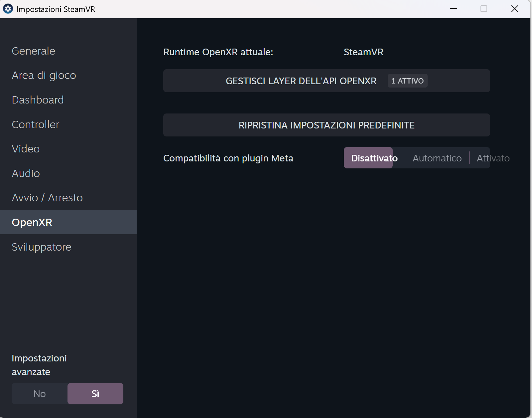The width and height of the screenshot is (532, 418).
Task: Turn advanced settings off with No
Action: tap(40, 394)
